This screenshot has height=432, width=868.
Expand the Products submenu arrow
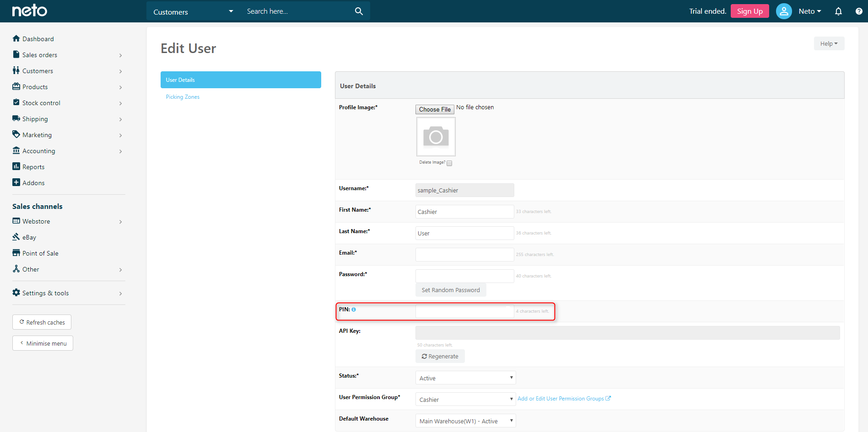121,87
